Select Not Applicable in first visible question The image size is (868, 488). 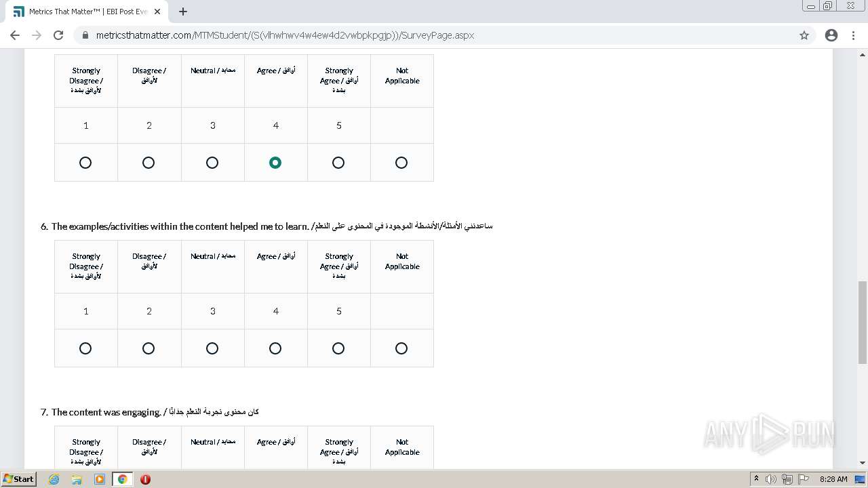[401, 163]
